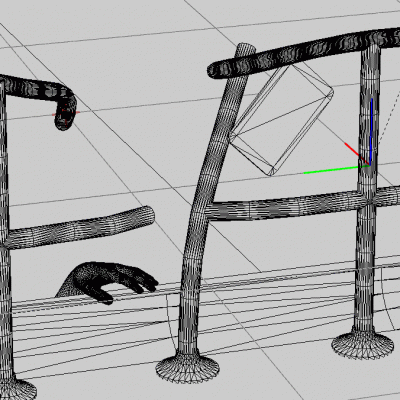Click the bottom-left post's circular base
The image size is (400, 400).
pyautogui.click(x=17, y=388)
